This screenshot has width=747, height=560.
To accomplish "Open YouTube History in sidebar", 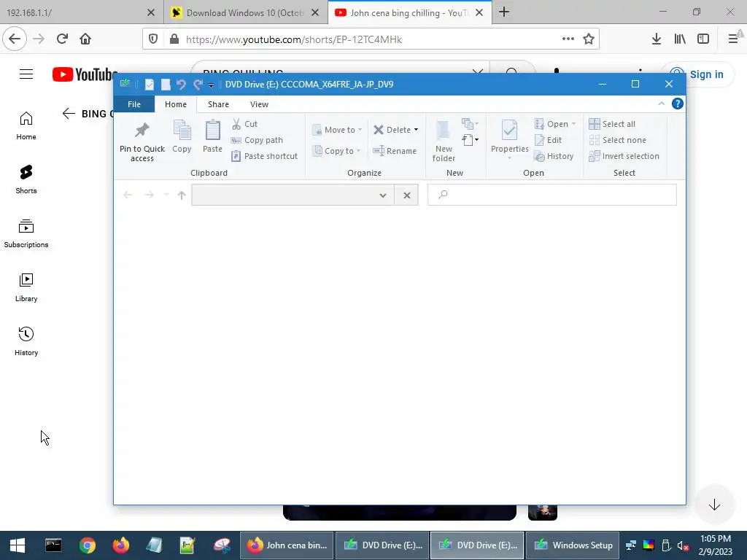I will click(26, 341).
